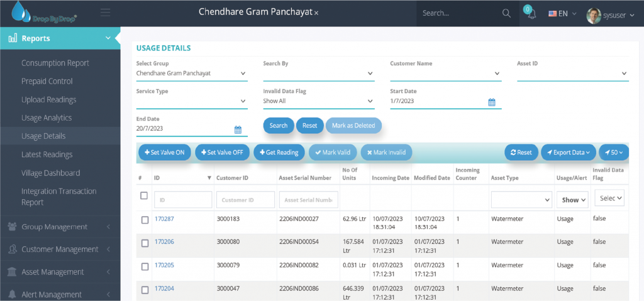Open the Start Date calendar icon

coord(492,102)
